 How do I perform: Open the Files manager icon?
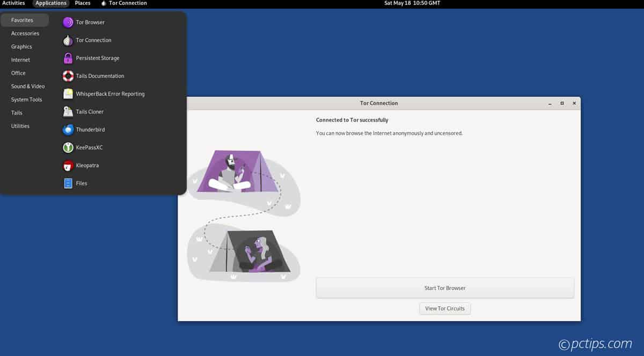click(x=68, y=183)
